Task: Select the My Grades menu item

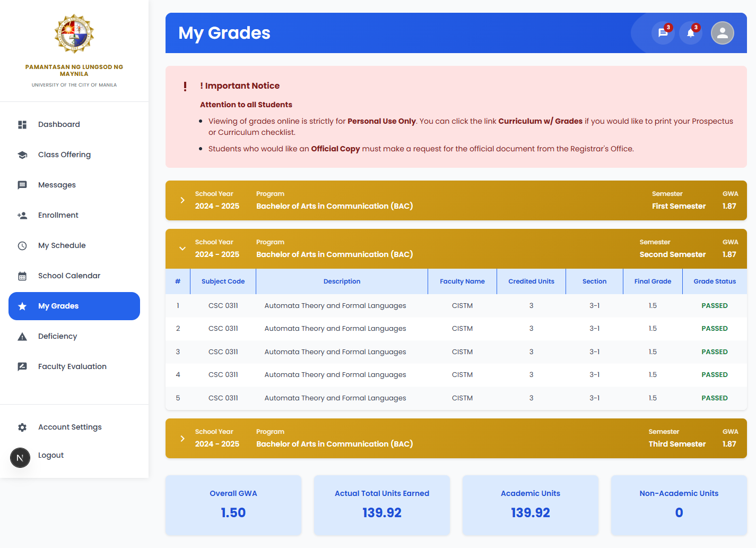Action: pos(74,306)
